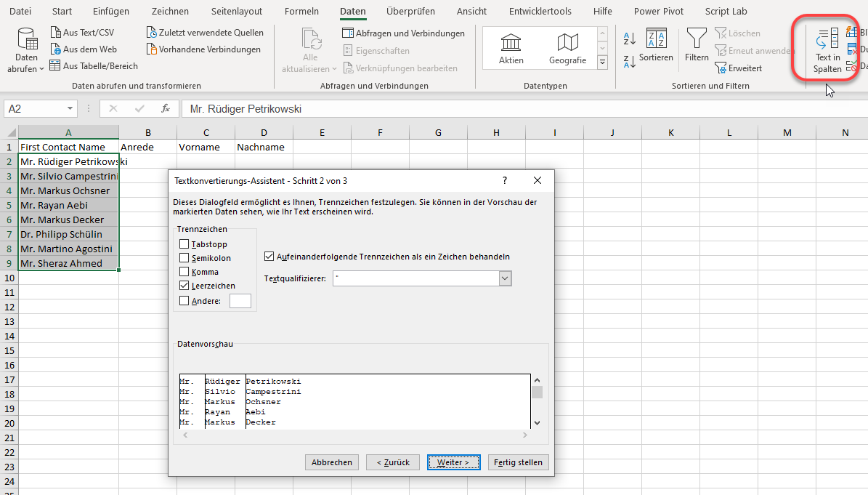Viewport: 868px width, 495px height.
Task: Sort ascending A to Z
Action: pyautogui.click(x=630, y=39)
